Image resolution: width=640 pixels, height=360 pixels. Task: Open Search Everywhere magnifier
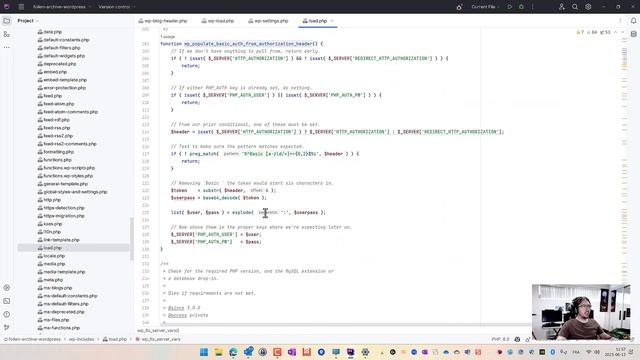point(575,7)
